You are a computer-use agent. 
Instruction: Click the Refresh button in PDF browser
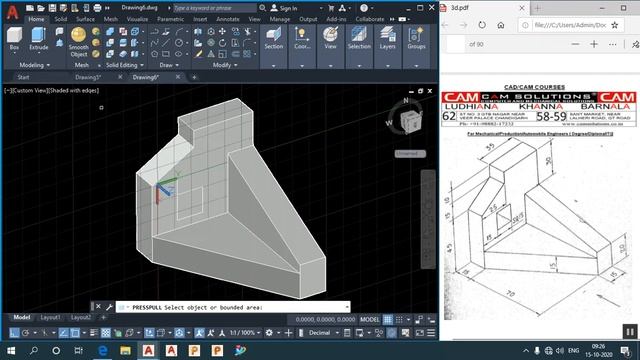pos(482,25)
